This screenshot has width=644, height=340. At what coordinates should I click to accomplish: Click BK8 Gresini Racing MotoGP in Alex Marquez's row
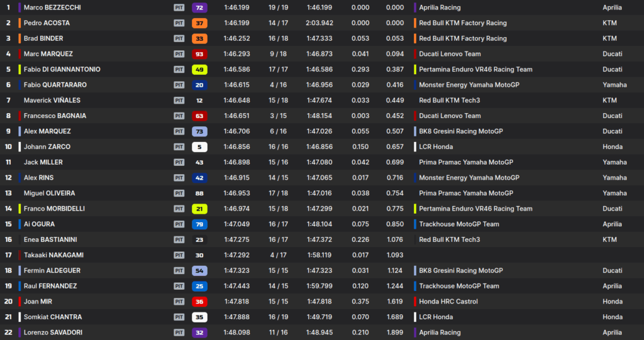pos(461,131)
